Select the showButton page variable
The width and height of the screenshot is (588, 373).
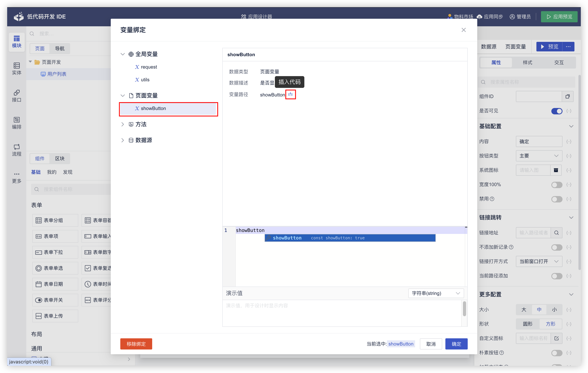click(153, 108)
